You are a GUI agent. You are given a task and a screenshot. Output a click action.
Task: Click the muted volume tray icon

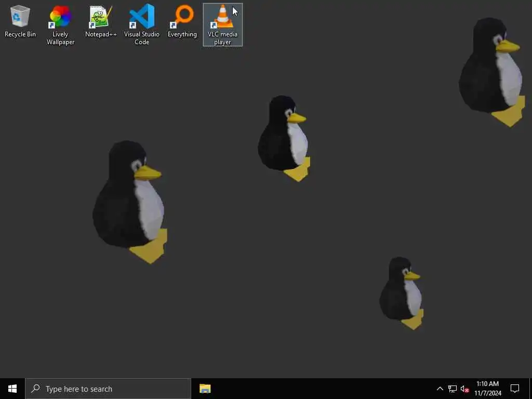(465, 389)
